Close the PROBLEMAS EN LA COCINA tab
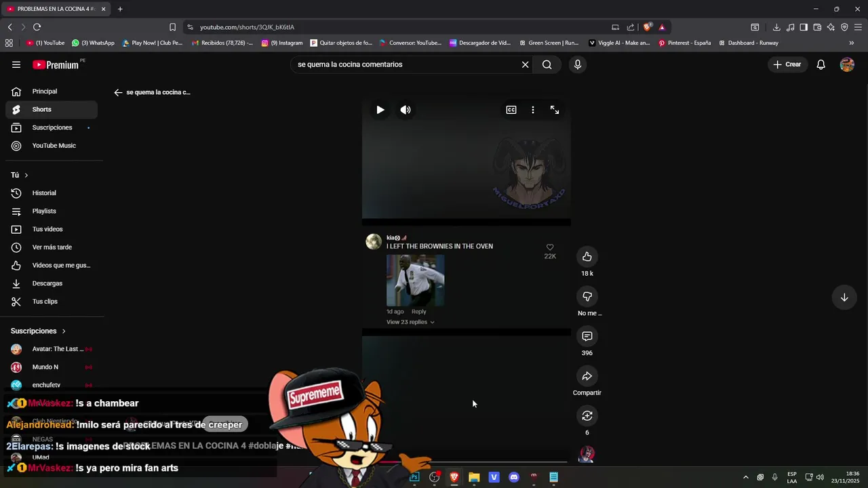Image resolution: width=868 pixels, height=488 pixels. 103,9
